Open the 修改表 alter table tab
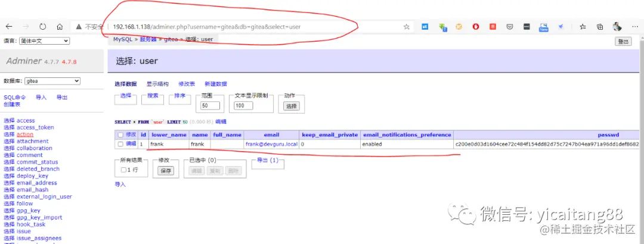 point(187,84)
